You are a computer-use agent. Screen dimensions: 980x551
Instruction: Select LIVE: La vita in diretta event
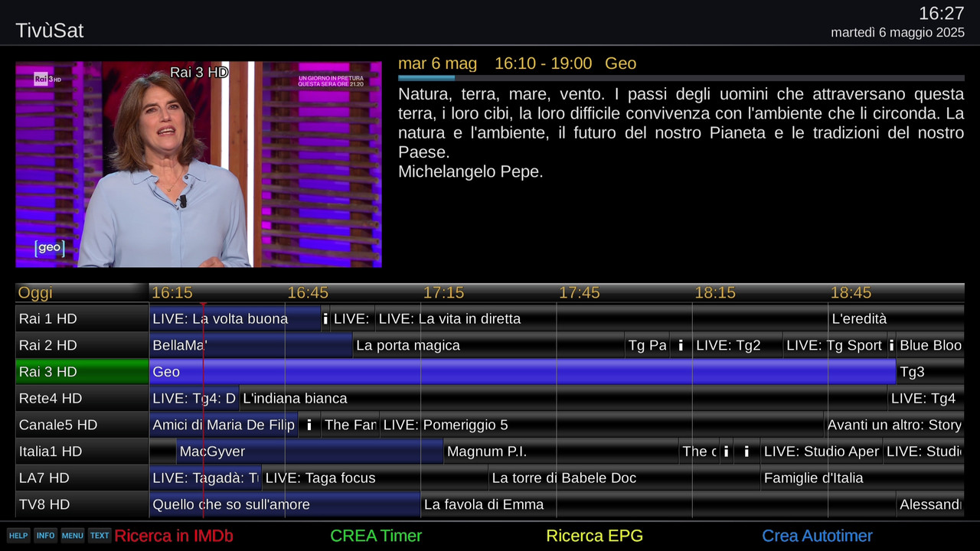pos(601,318)
